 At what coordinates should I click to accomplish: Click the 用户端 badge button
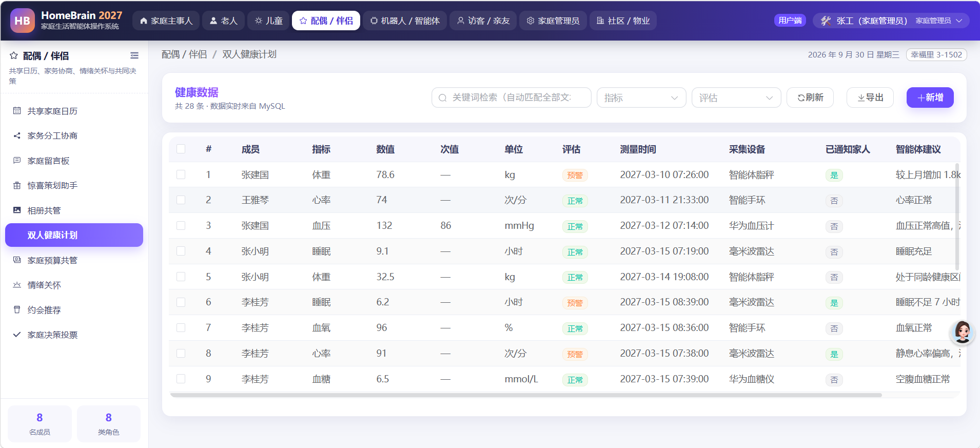(790, 21)
